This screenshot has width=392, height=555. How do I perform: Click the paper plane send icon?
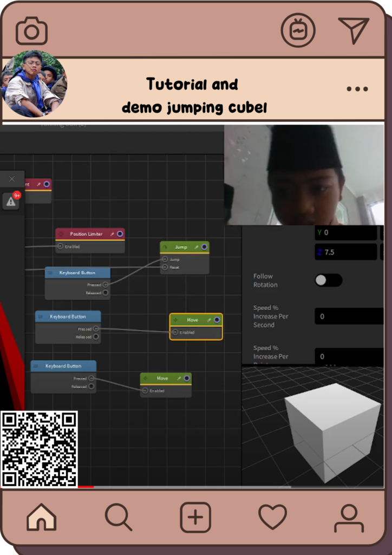pos(354,30)
